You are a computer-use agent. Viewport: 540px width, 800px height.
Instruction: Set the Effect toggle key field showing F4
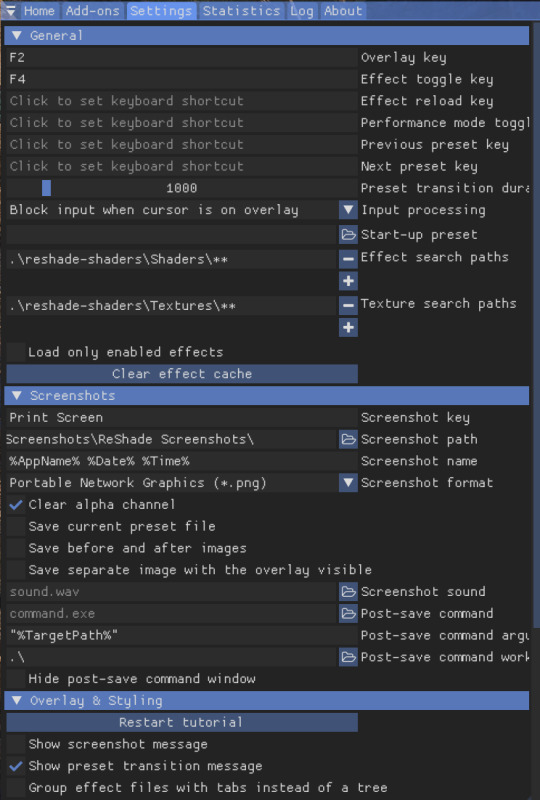(182, 79)
